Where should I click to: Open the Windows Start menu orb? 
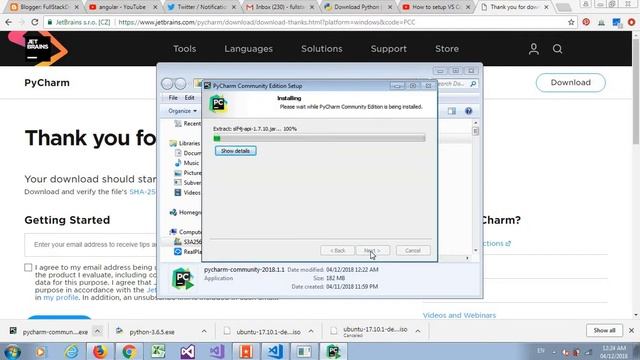[x=12, y=351]
